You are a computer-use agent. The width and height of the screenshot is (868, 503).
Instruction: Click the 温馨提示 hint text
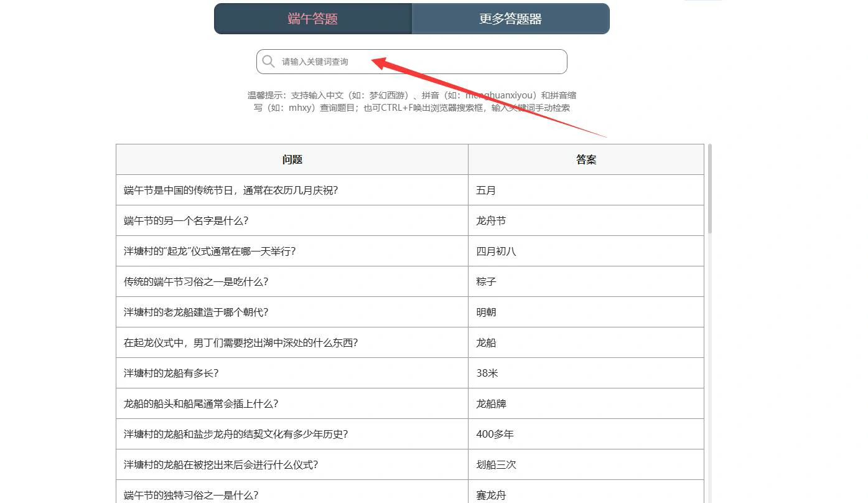[412, 101]
